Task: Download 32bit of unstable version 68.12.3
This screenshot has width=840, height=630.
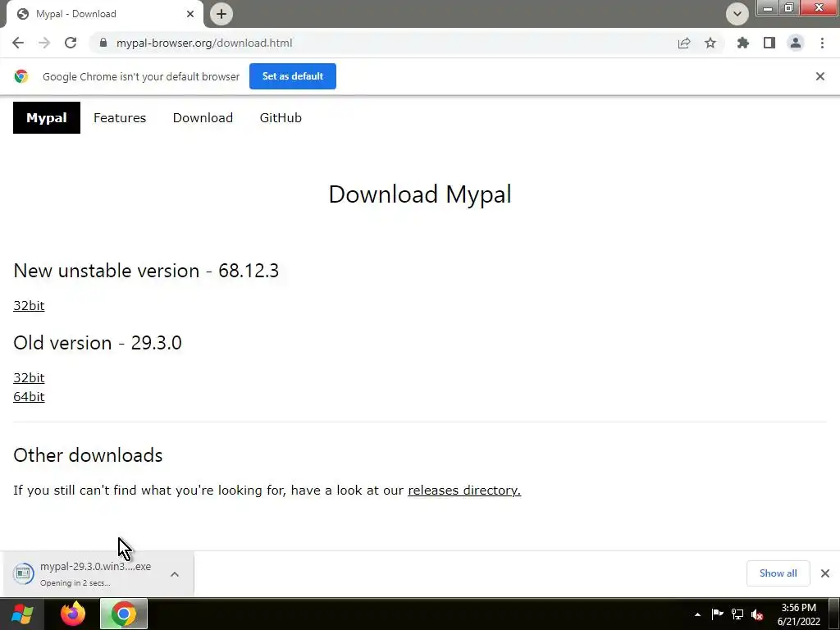Action: pos(29,305)
